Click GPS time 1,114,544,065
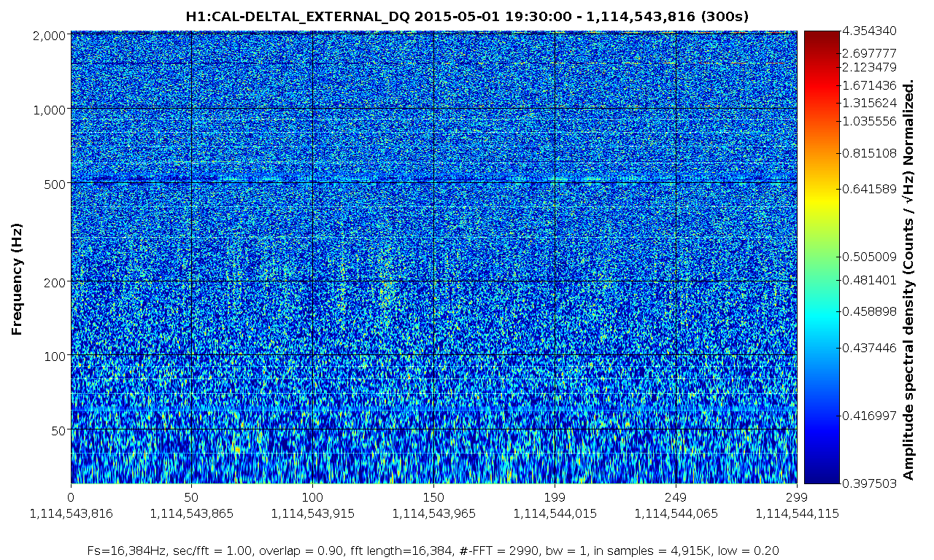 [x=676, y=513]
